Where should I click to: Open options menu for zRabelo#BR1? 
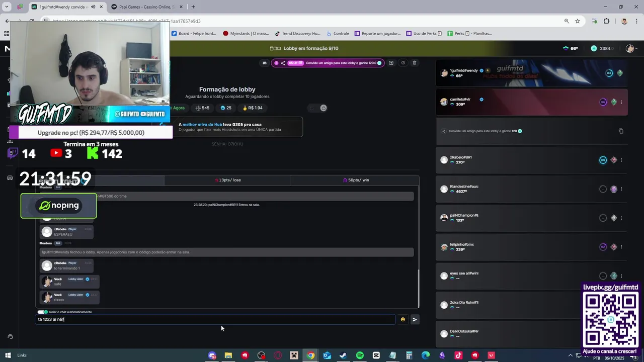click(621, 160)
